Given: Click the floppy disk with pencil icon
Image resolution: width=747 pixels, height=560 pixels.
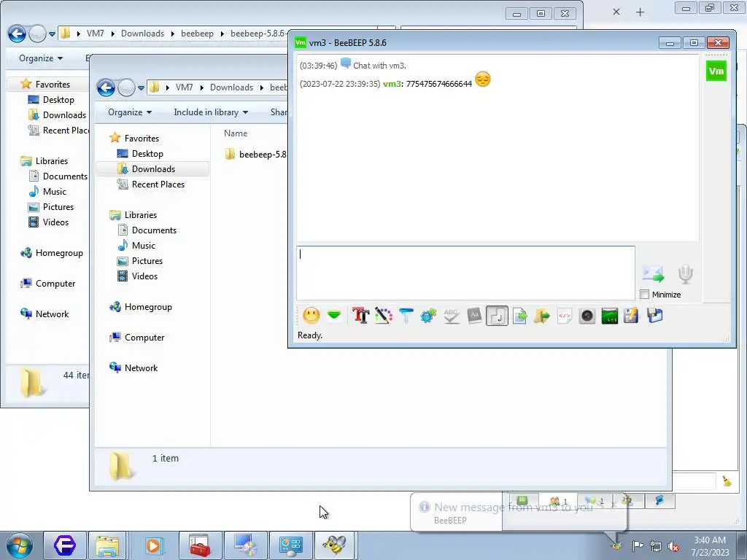Looking at the screenshot, I should pyautogui.click(x=631, y=315).
